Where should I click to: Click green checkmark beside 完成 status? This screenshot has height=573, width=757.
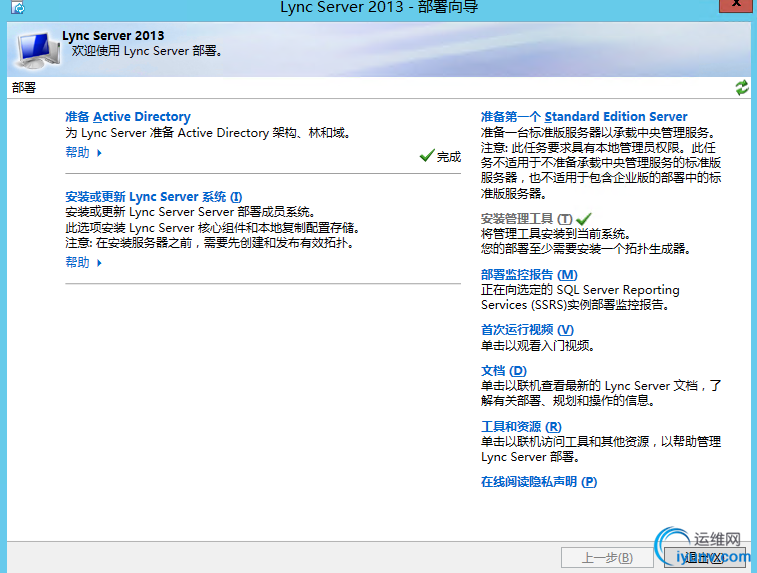coord(427,155)
